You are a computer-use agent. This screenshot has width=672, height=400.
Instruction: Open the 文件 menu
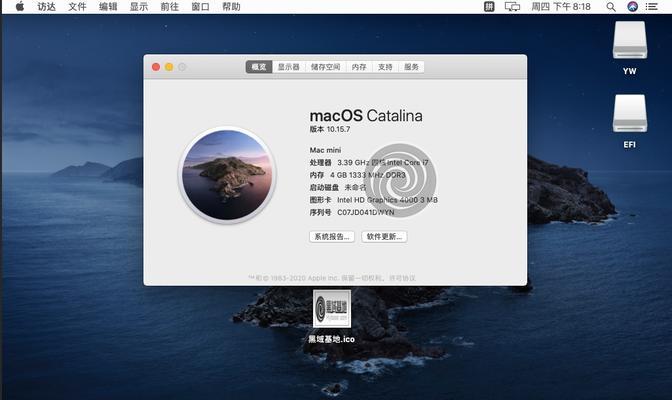[77, 7]
